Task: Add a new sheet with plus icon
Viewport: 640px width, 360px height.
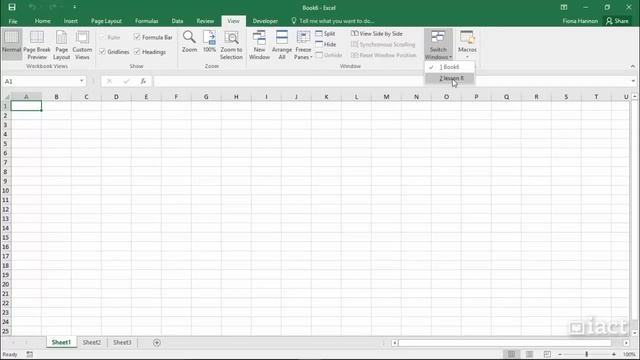Action: tap(157, 342)
